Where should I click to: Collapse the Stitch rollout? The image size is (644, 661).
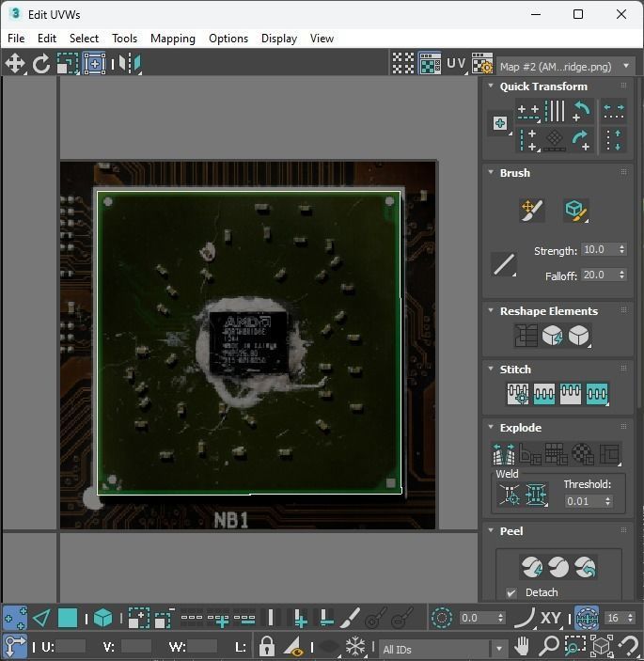pos(491,369)
